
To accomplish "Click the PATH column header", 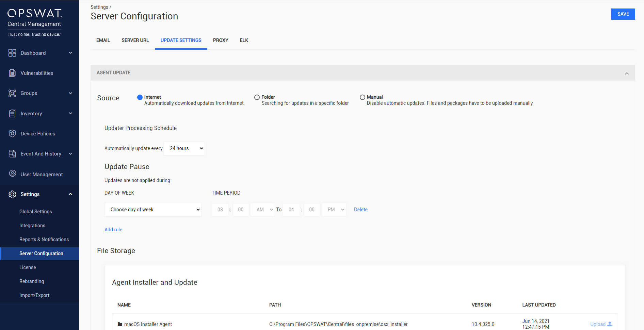I will click(275, 305).
